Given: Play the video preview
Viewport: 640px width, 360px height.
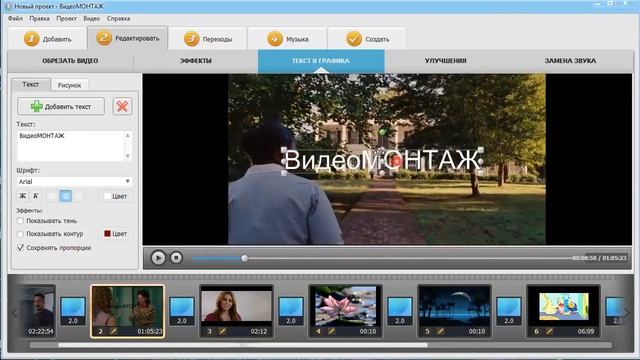Looking at the screenshot, I should 158,258.
